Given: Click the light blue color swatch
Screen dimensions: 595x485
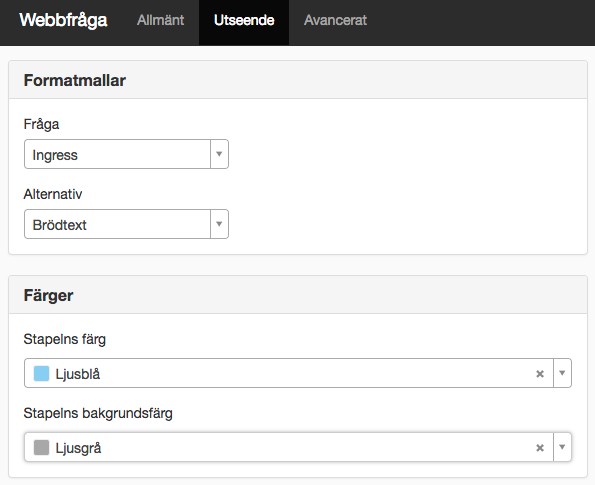Looking at the screenshot, I should click(41, 373).
